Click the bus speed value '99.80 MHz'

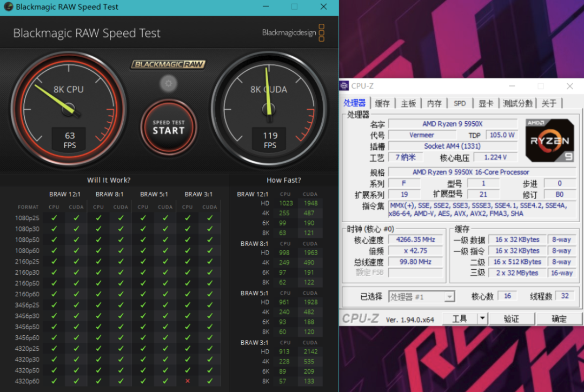click(x=415, y=262)
